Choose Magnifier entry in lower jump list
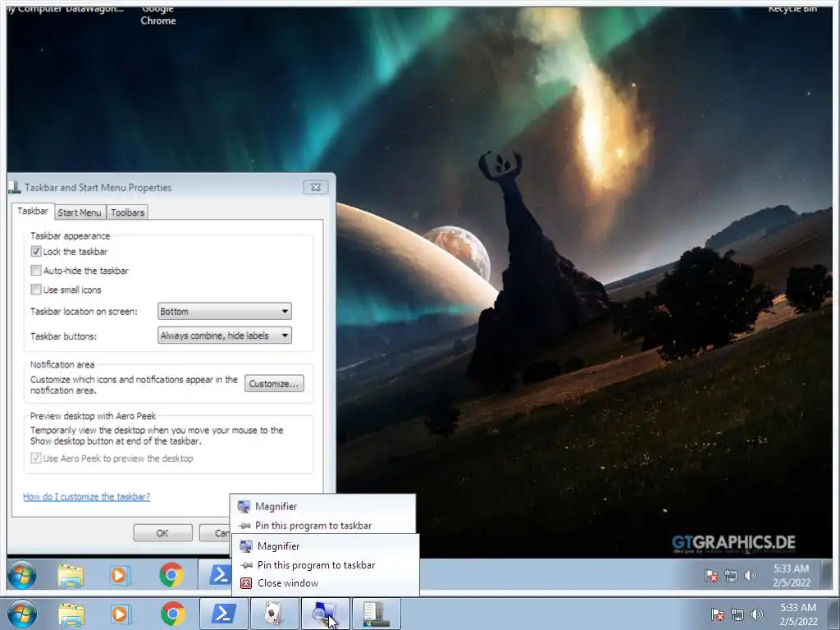Screen dimensions: 840x630 (x=326, y=546)
